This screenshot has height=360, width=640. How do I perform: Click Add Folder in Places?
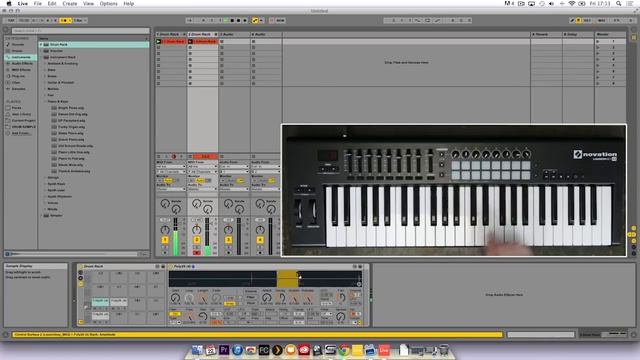tap(21, 133)
